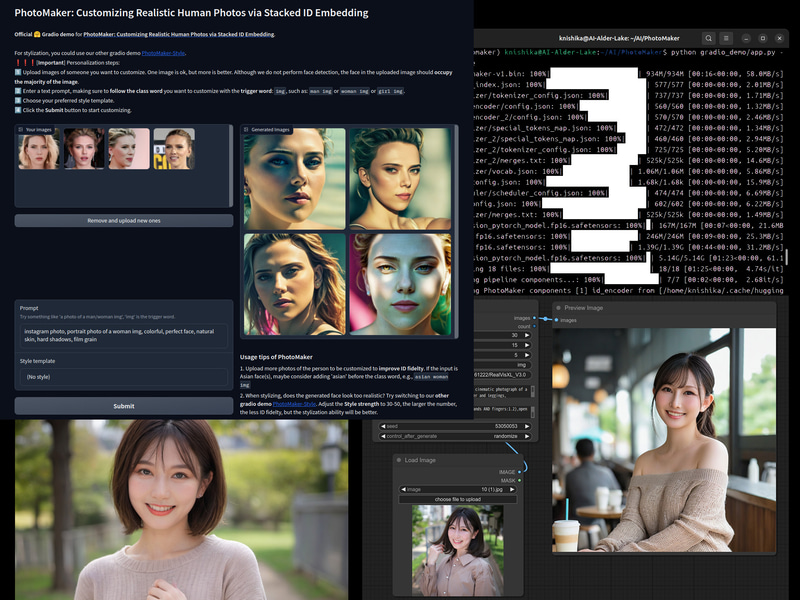Click the 'images' output connector dot
This screenshot has height=600, width=800.
point(534,318)
